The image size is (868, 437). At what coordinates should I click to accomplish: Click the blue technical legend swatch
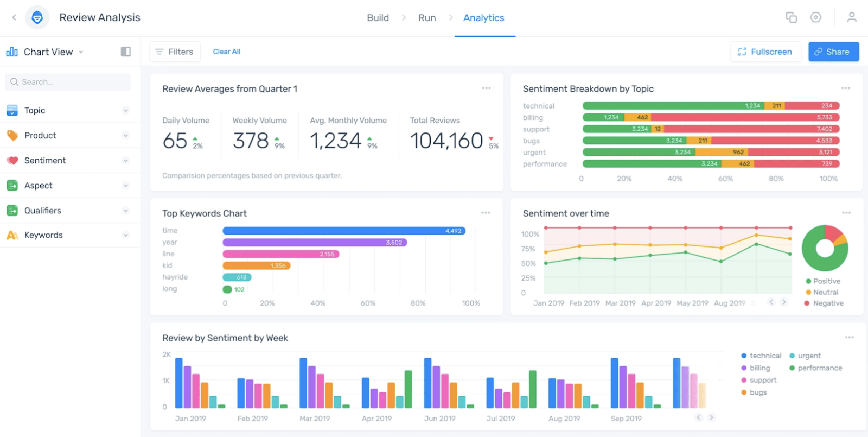click(x=744, y=356)
